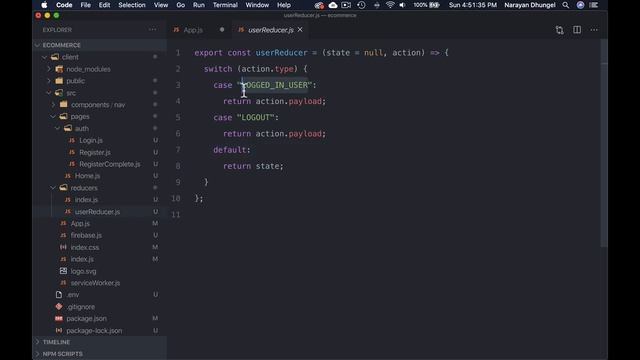Open the File menu
The image size is (640, 360).
tap(85, 5)
